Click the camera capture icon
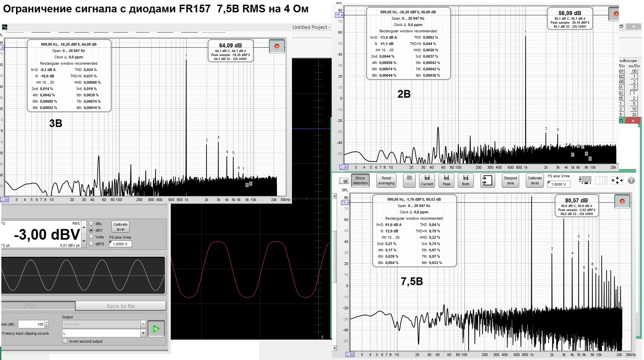This screenshot has width=644, height=360. pos(344,181)
